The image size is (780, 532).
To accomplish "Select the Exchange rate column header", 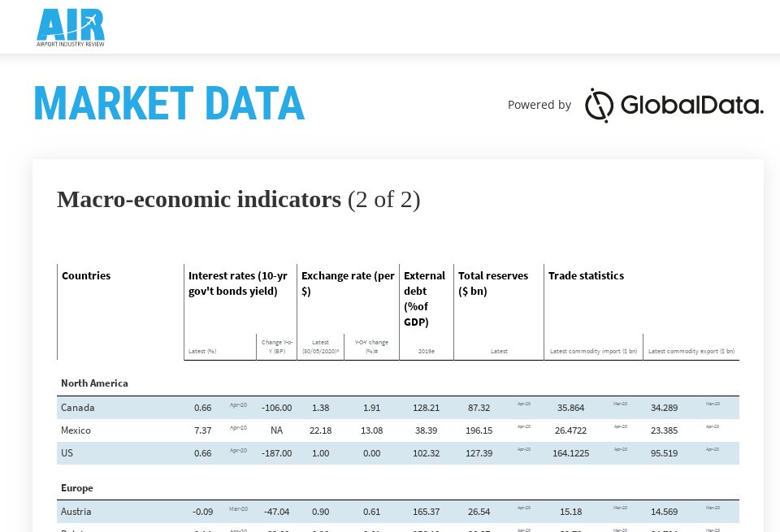I will pyautogui.click(x=348, y=283).
